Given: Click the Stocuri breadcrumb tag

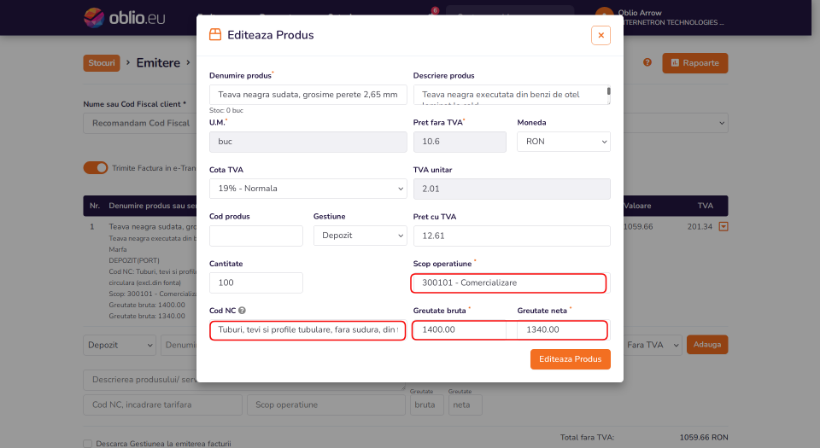Looking at the screenshot, I should point(101,63).
